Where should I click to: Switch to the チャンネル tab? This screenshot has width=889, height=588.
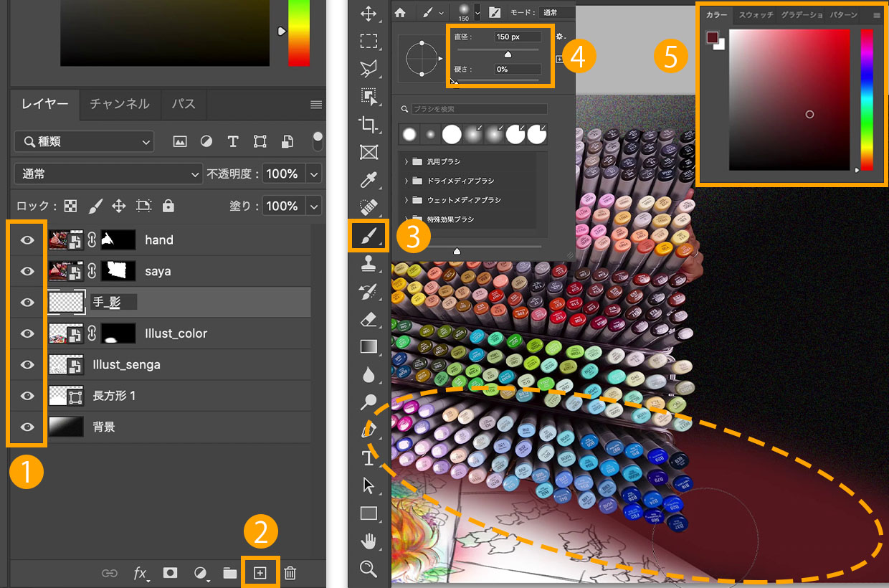(x=120, y=104)
